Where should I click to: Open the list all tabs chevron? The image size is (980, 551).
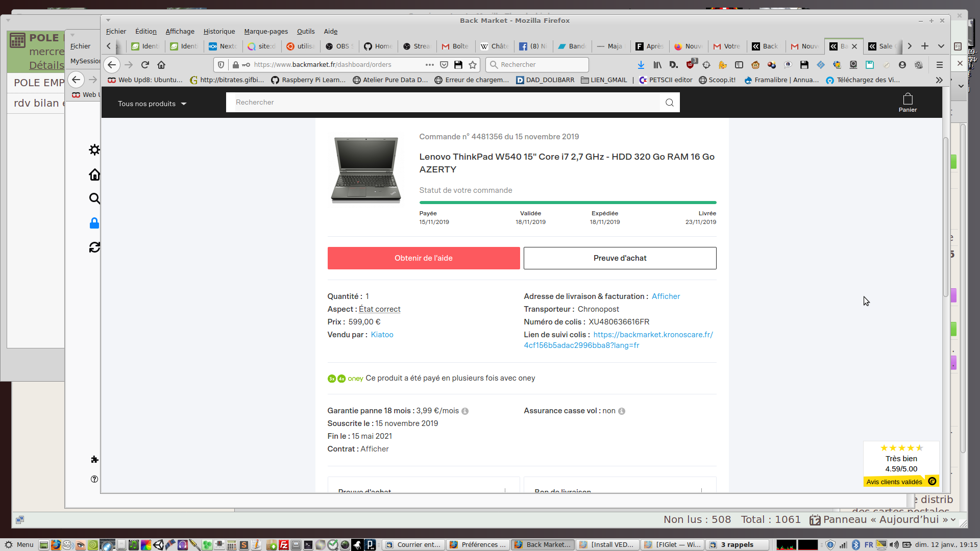(941, 46)
